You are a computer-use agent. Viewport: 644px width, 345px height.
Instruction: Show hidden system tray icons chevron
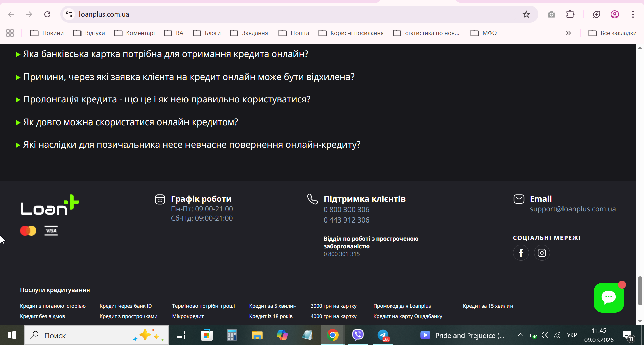[x=520, y=335]
